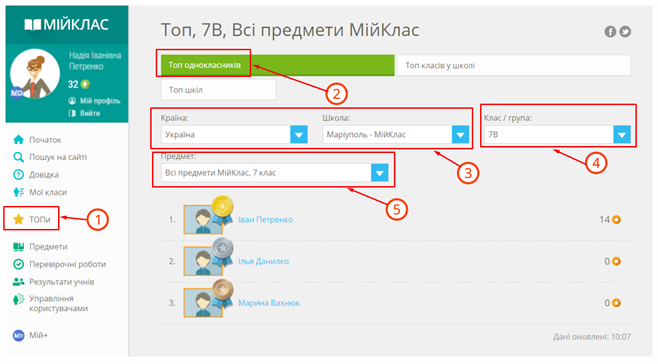Click Марина Вахнюк's bronze medal avatar
This screenshot has height=364, width=658.
pyautogui.click(x=208, y=299)
